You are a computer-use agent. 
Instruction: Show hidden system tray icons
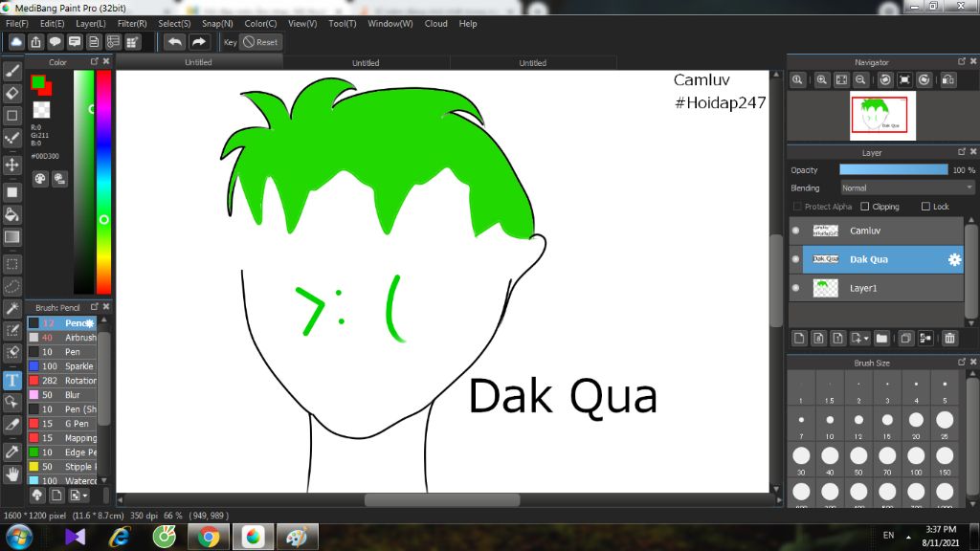(908, 536)
